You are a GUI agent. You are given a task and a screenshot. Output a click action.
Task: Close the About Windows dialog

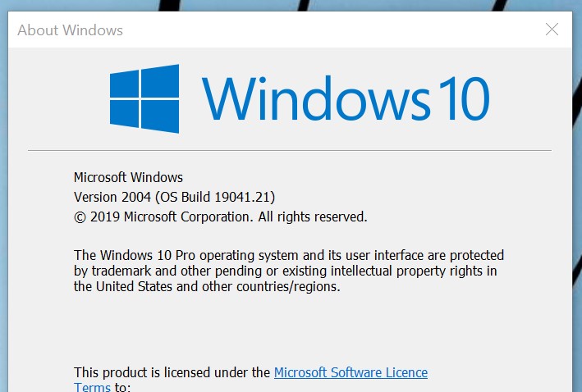pos(552,30)
